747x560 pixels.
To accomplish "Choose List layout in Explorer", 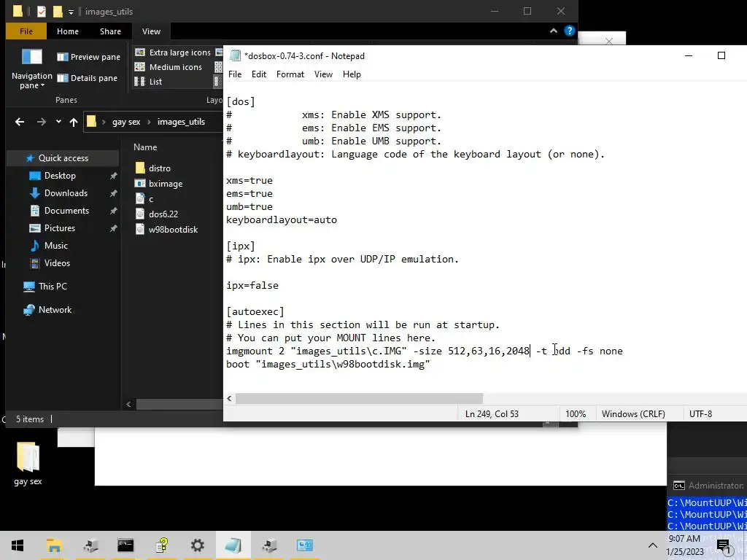I will (149, 82).
